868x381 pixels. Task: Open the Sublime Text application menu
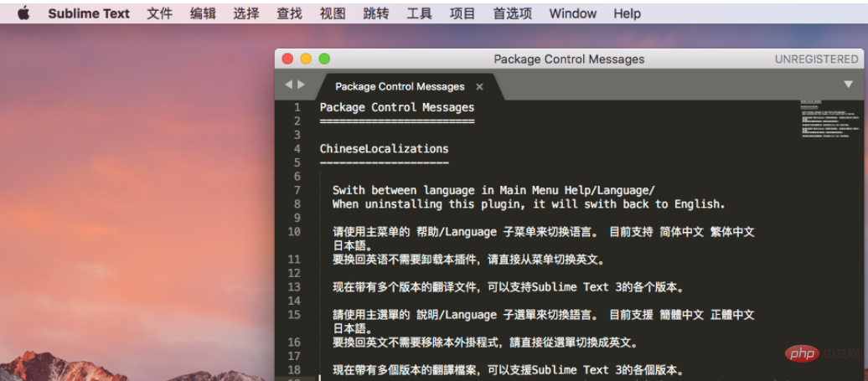tap(89, 14)
